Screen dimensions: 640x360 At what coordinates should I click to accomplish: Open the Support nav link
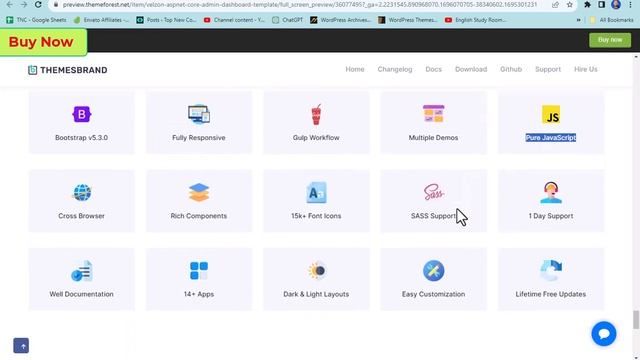point(548,69)
